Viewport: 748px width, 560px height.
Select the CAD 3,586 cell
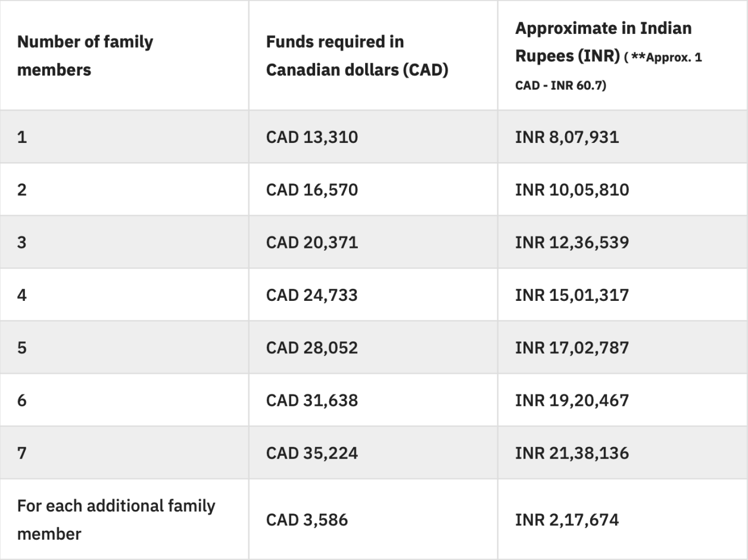tap(307, 519)
